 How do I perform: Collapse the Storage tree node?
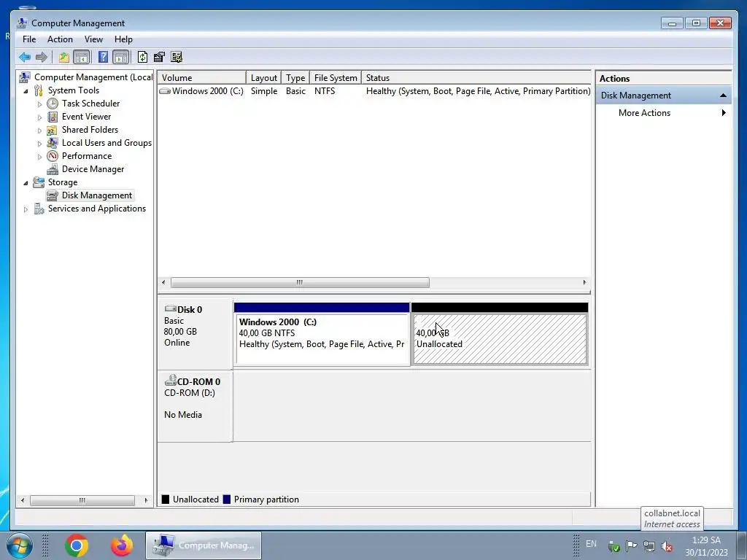pyautogui.click(x=26, y=183)
